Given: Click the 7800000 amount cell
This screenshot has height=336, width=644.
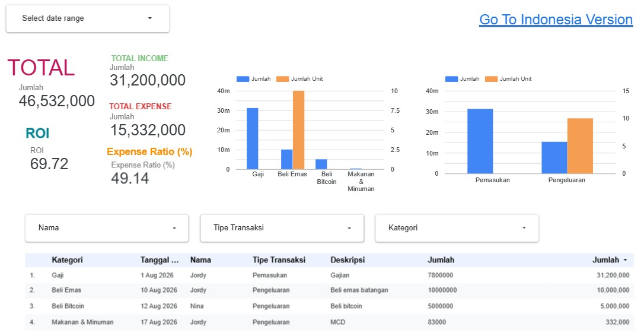Looking at the screenshot, I should pos(441,275).
